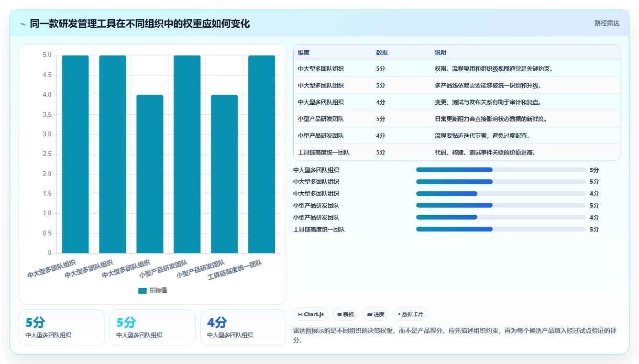Click 工具链高度统一团队 in the table's first column
This screenshot has width=639, height=364.
pyautogui.click(x=324, y=153)
